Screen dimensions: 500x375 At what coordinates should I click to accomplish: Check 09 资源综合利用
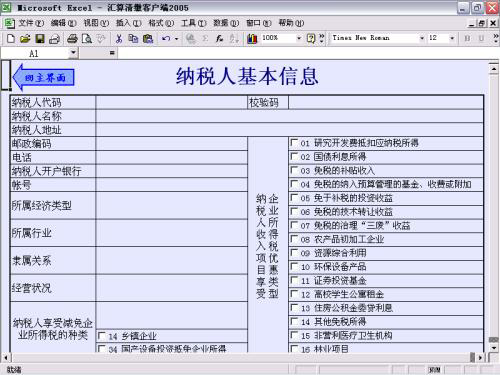pyautogui.click(x=294, y=253)
